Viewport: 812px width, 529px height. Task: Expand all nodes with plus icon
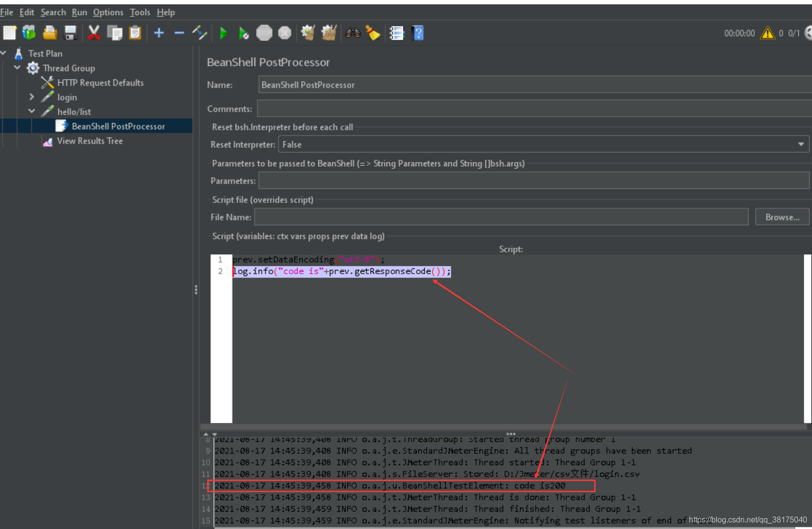159,33
